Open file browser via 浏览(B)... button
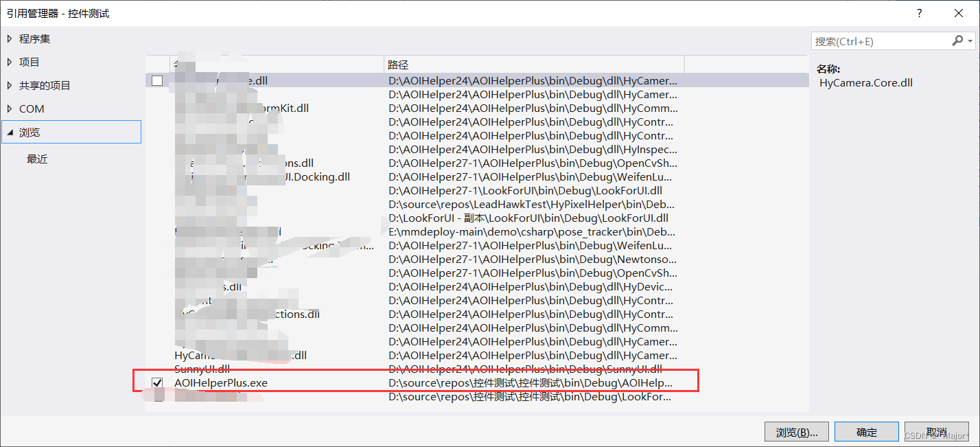Screen dimensions: 980x447 [x=796, y=431]
